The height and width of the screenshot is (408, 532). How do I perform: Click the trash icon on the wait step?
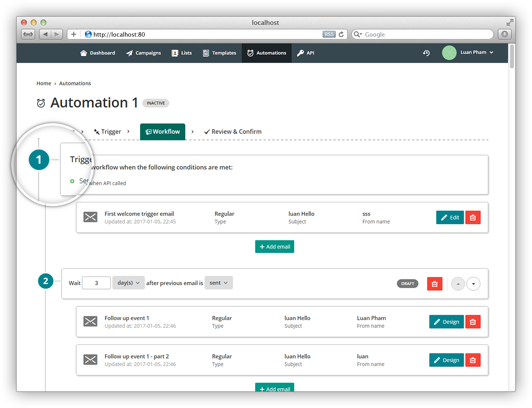434,283
